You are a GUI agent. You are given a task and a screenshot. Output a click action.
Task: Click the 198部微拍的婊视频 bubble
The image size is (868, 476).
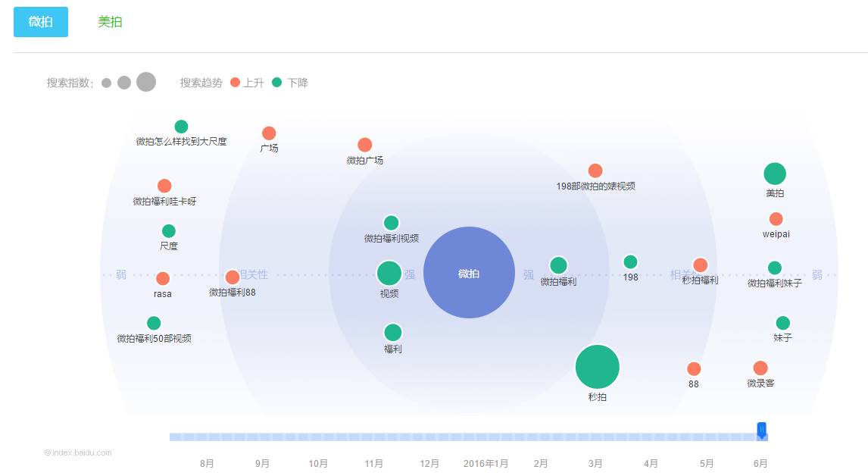(x=595, y=171)
